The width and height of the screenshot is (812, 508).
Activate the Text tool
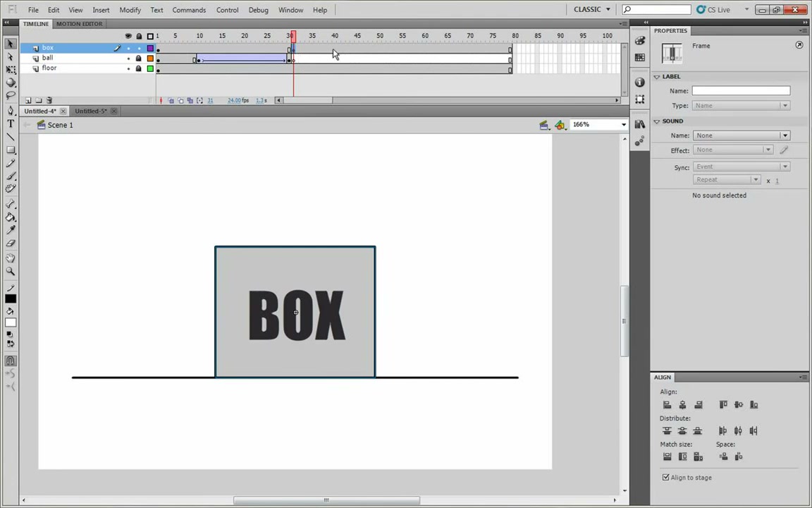tap(11, 124)
